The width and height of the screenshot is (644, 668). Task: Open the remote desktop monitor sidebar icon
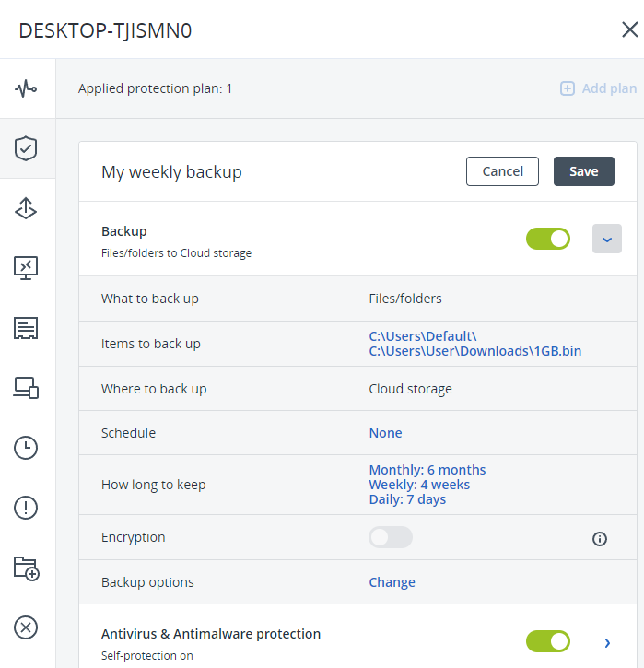pyautogui.click(x=26, y=268)
